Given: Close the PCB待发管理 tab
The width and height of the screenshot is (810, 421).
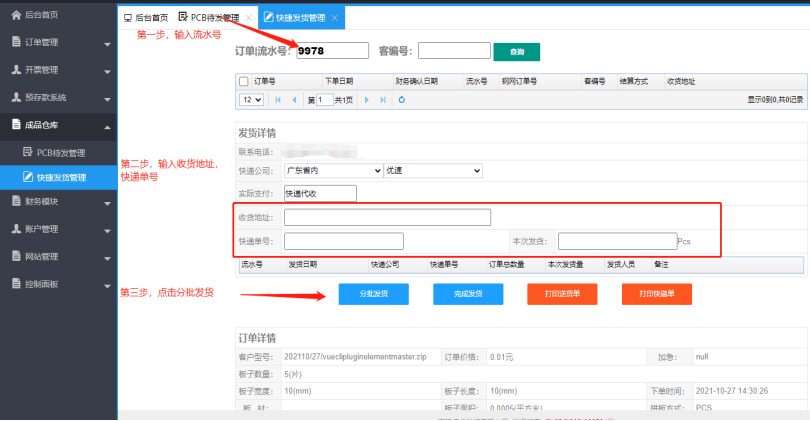Looking at the screenshot, I should pos(248,18).
